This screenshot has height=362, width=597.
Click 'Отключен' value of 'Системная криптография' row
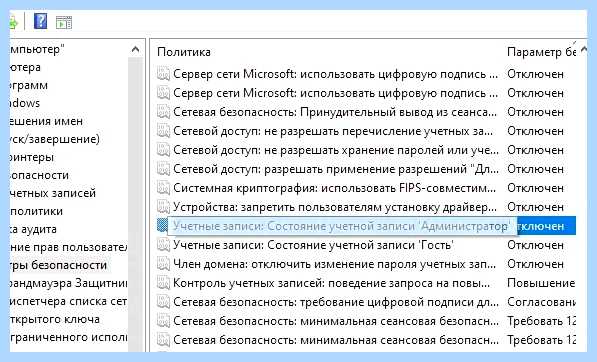click(x=535, y=188)
